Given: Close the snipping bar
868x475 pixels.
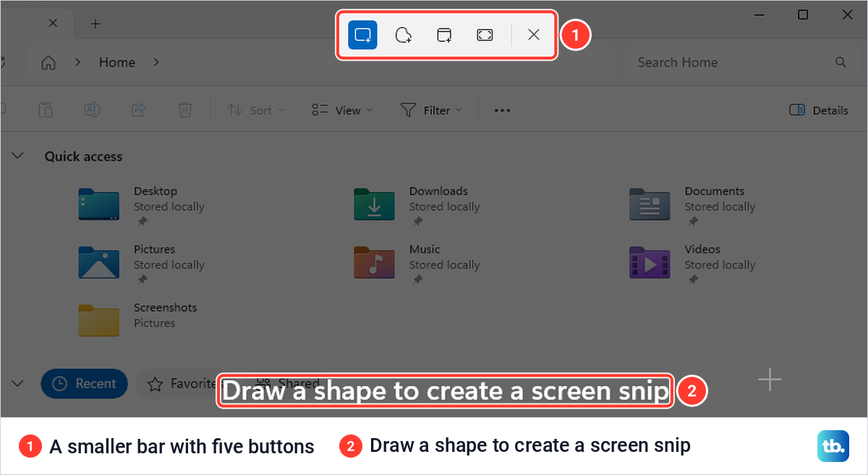Looking at the screenshot, I should (x=534, y=35).
